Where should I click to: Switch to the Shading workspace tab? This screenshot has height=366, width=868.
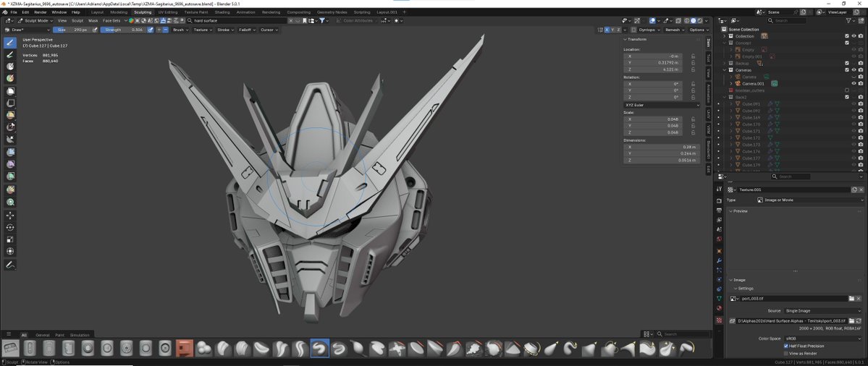(x=222, y=12)
